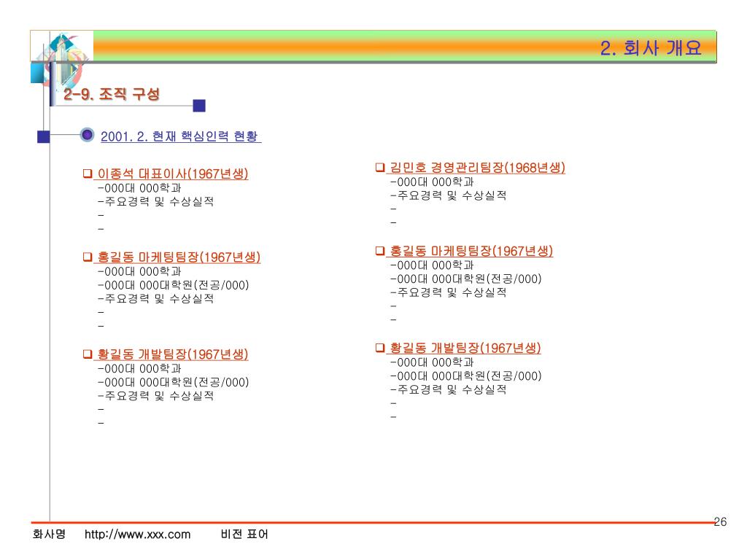747x560 pixels.
Task: Click the square bullet before 이종석 대표이사
Action: [x=88, y=174]
